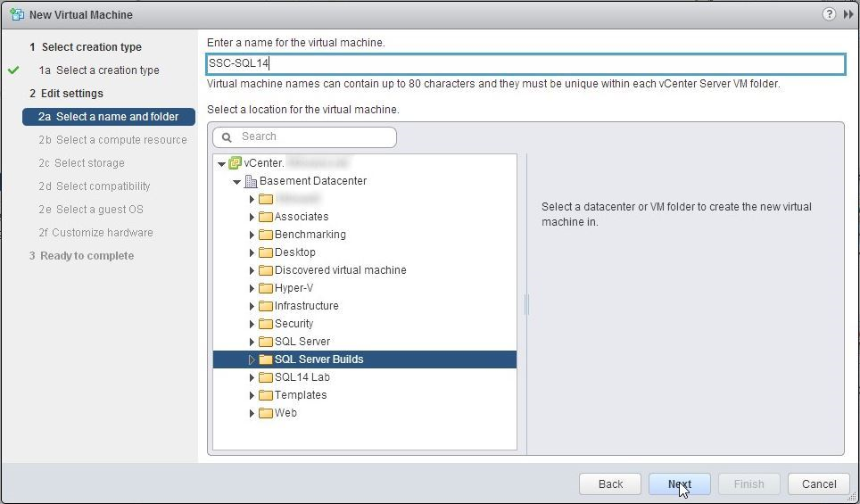Viewport: 860px width, 504px height.
Task: Collapse the Basement Datacenter node
Action: click(237, 181)
